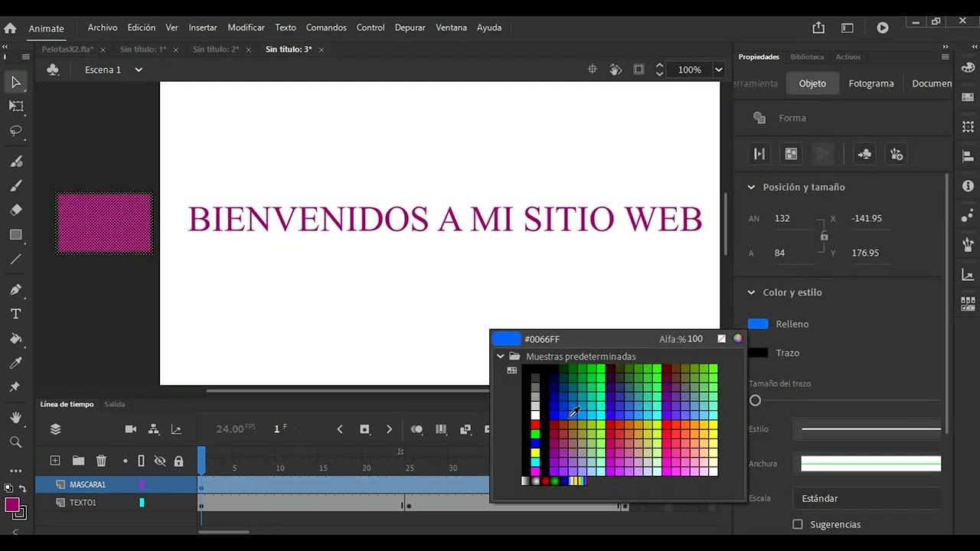Viewport: 980px width, 551px height.
Task: Select the Rectangle tool
Action: click(15, 235)
